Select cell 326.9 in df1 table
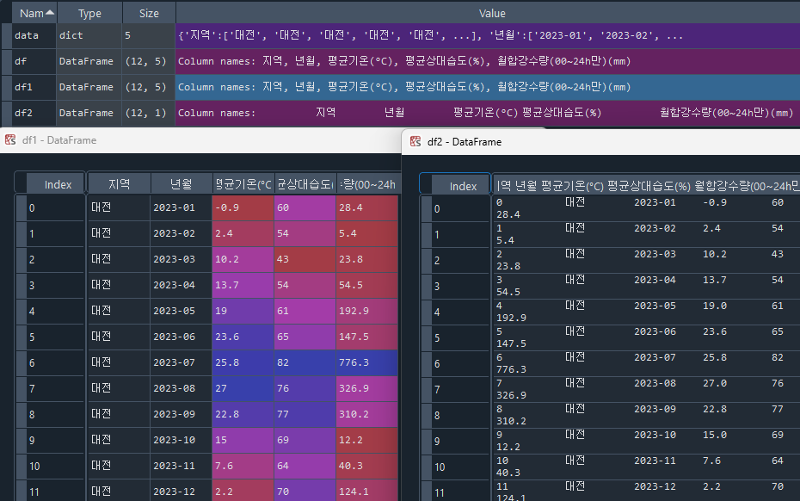 tap(367, 389)
